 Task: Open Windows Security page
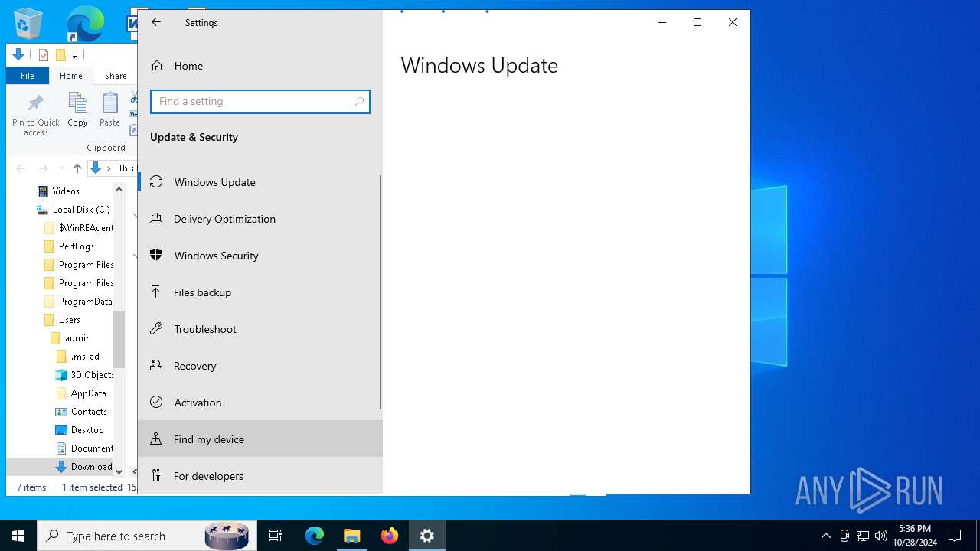[x=260, y=256]
